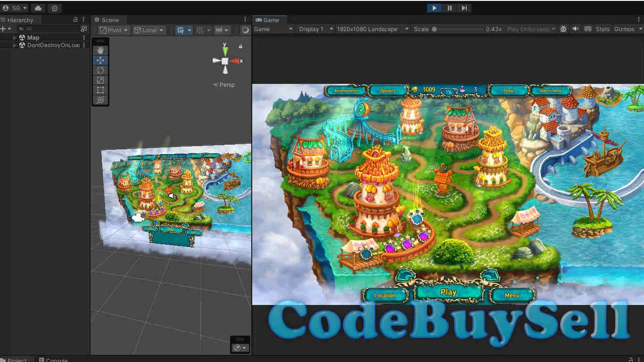Image resolution: width=644 pixels, height=362 pixels.
Task: Click the Pause button
Action: pyautogui.click(x=449, y=8)
